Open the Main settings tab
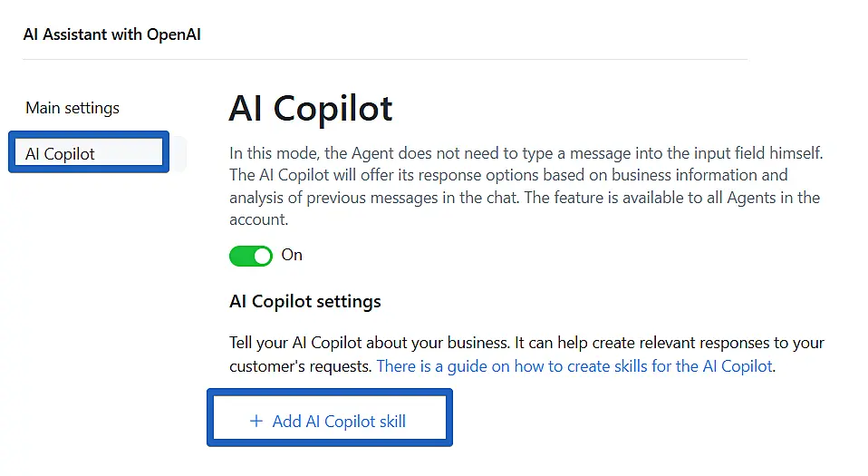The width and height of the screenshot is (868, 476). coord(72,108)
